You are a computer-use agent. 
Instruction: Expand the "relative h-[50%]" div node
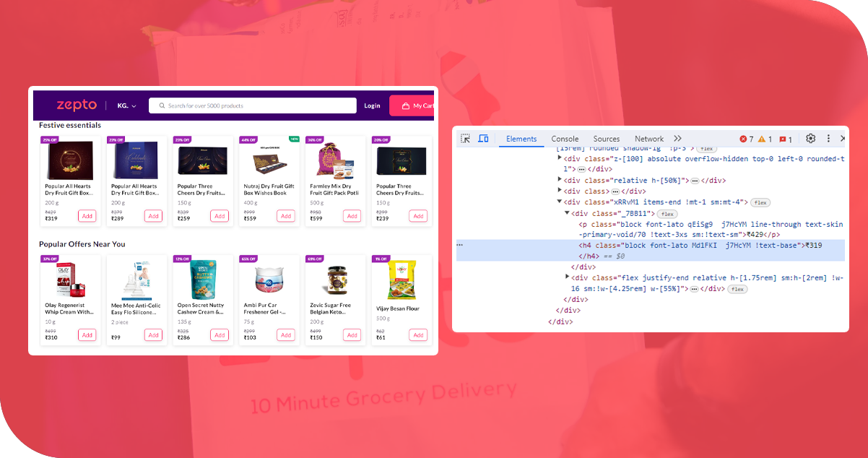tap(559, 181)
